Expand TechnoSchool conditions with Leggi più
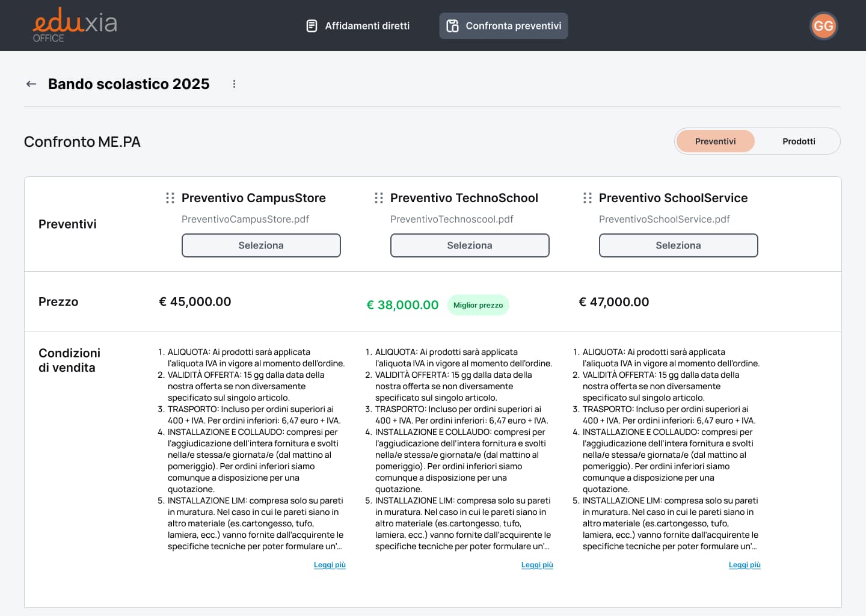The height and width of the screenshot is (616, 866). pyautogui.click(x=537, y=565)
